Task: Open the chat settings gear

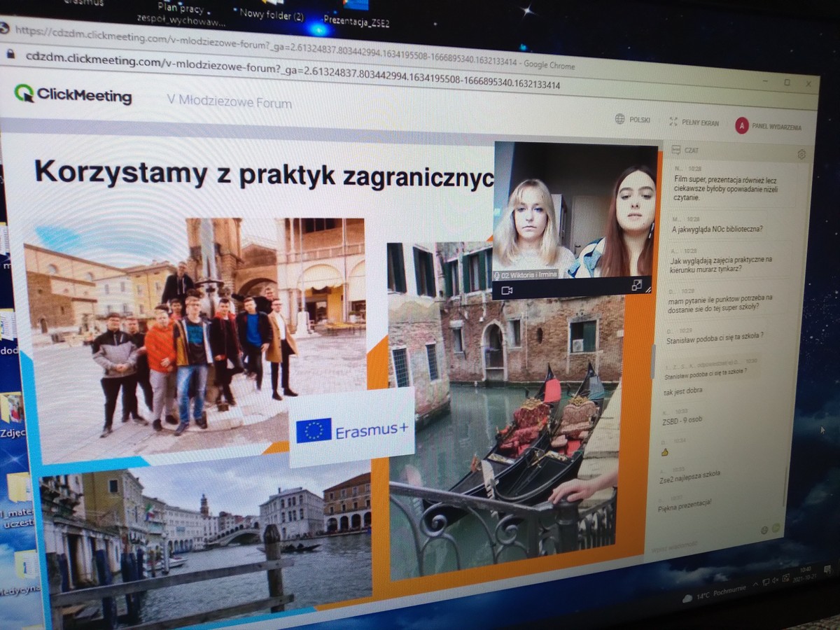Action: [801, 155]
